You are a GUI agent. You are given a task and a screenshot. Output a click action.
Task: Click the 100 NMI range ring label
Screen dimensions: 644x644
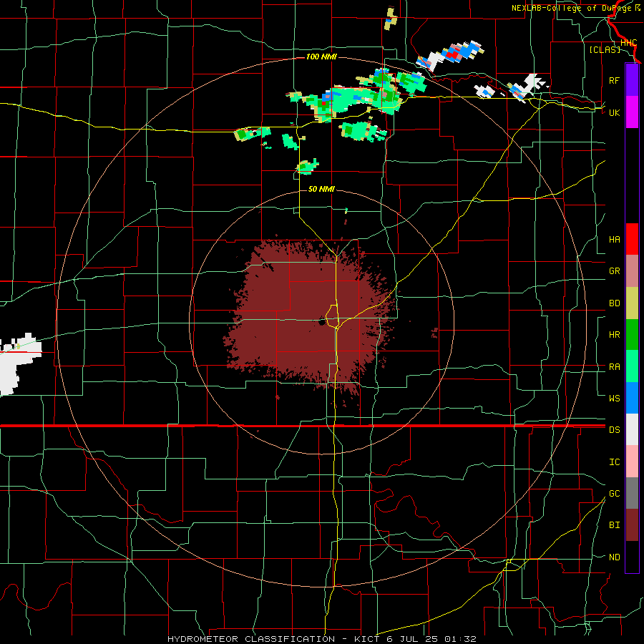point(321,57)
